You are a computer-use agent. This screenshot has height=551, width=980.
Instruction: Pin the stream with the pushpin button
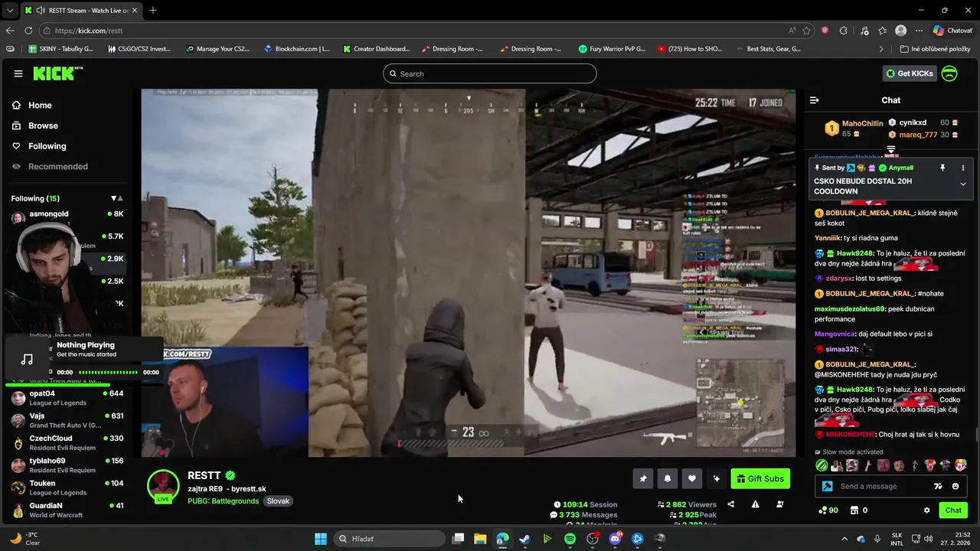coord(643,479)
